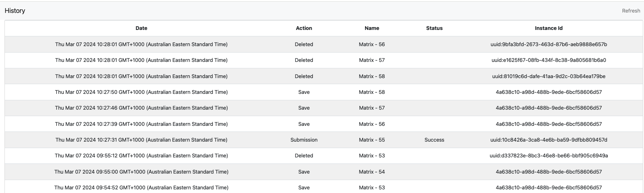Image resolution: width=644 pixels, height=193 pixels.
Task: Click the 09:54:52 date cell
Action: point(141,188)
